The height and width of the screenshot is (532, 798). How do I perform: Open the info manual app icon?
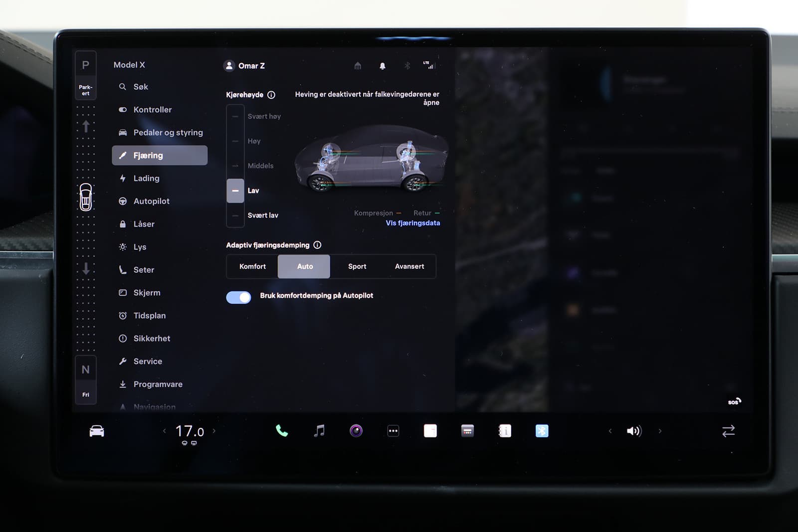pyautogui.click(x=505, y=431)
